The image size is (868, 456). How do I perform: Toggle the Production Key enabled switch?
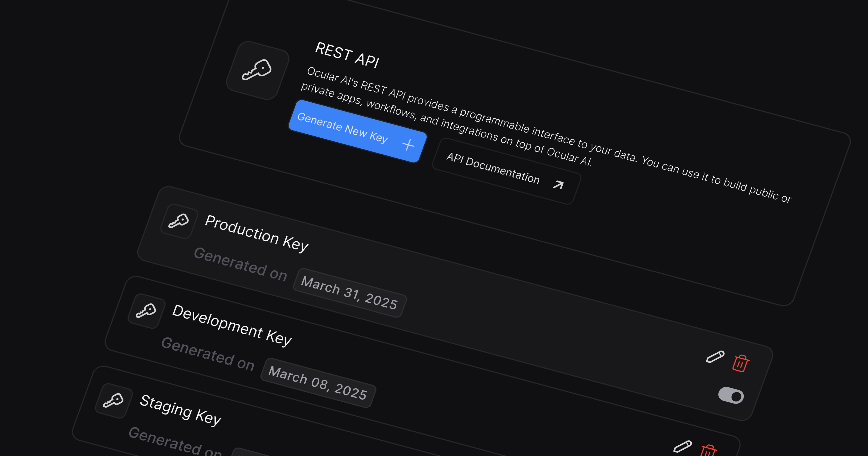(x=731, y=395)
